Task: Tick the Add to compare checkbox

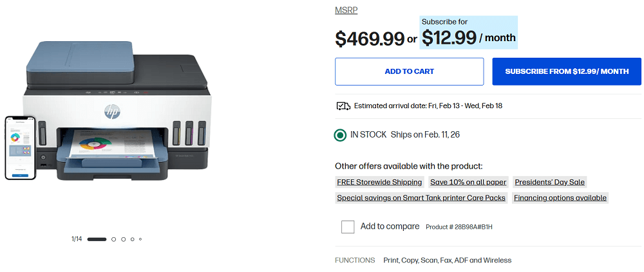Action: 348,226
